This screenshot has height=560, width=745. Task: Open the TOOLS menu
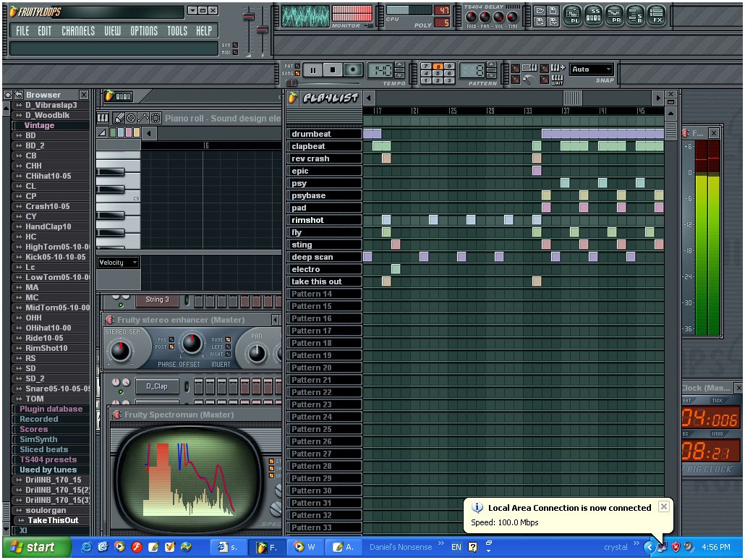click(176, 31)
